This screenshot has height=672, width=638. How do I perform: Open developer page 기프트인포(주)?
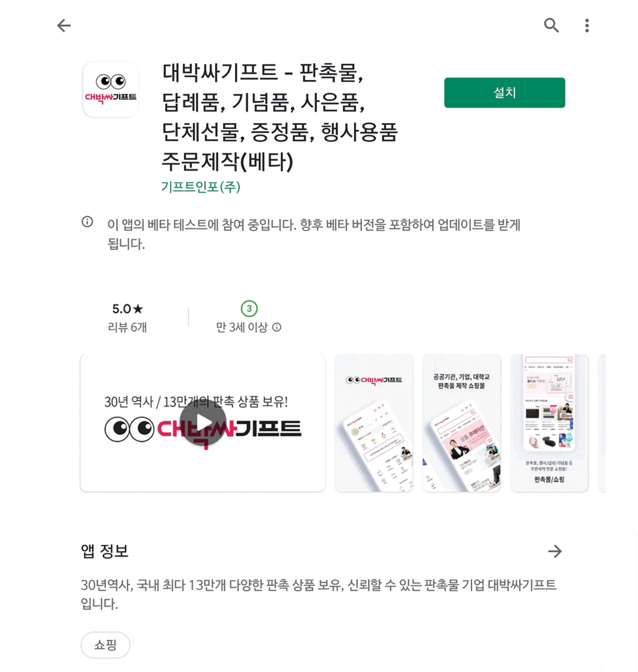(201, 187)
